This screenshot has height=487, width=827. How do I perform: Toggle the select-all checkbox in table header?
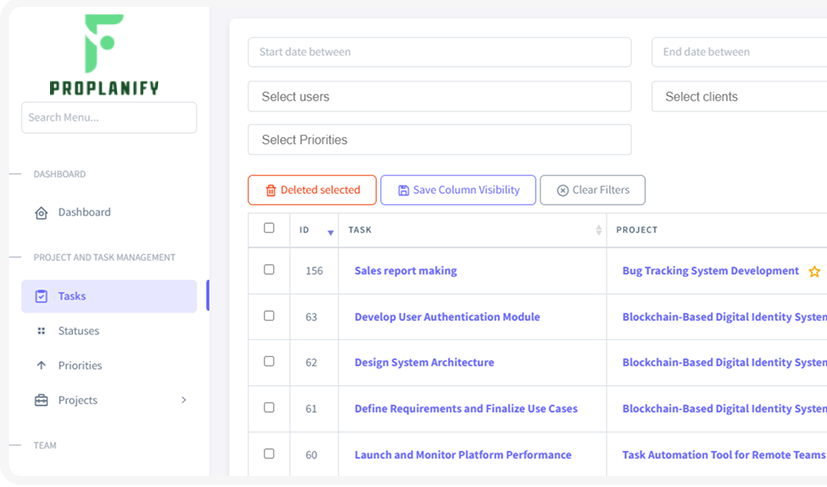coord(269,228)
